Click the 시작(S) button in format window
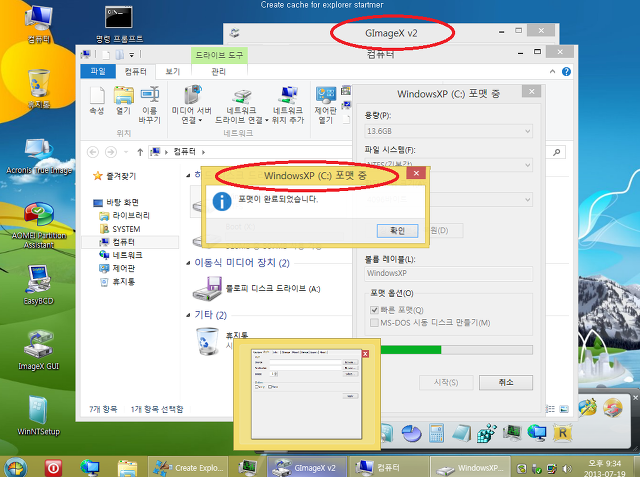The width and height of the screenshot is (640, 477). (x=446, y=382)
